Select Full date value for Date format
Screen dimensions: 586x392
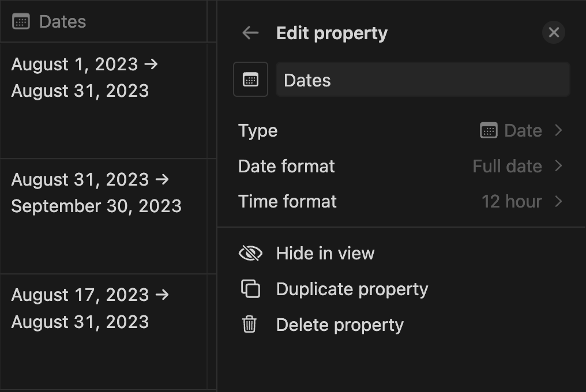click(x=507, y=166)
